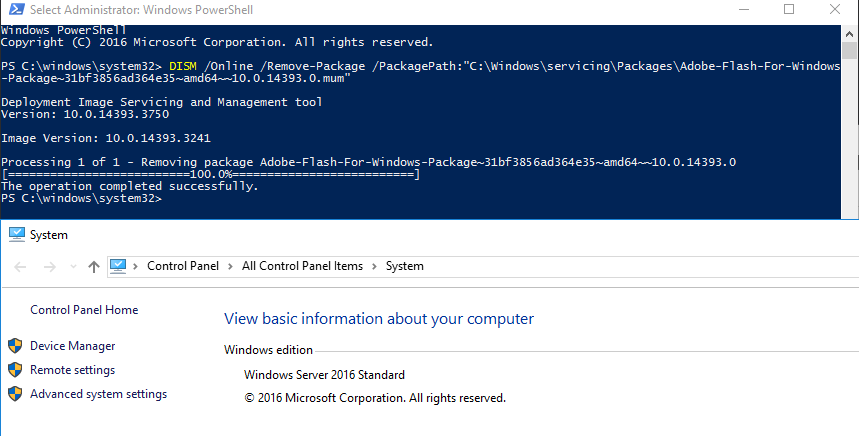Click the PowerShell copyright 2016 line
The height and width of the screenshot is (436, 859).
(217, 42)
